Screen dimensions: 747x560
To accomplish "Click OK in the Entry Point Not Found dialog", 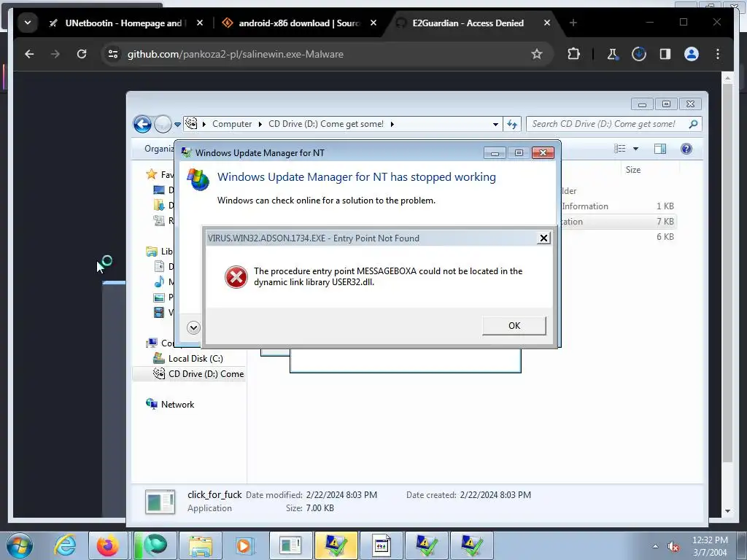I will pos(514,326).
